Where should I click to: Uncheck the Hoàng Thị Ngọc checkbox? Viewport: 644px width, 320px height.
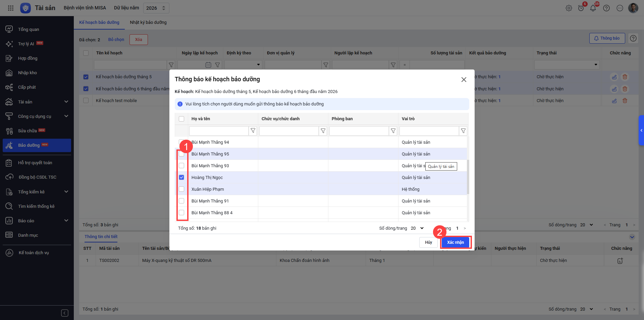pos(181,177)
